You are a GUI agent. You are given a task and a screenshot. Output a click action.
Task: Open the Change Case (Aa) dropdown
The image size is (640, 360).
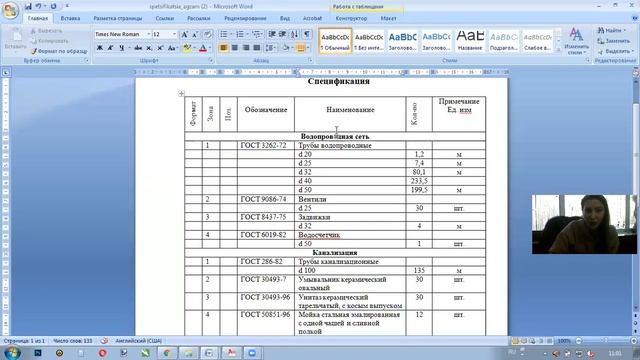172,48
